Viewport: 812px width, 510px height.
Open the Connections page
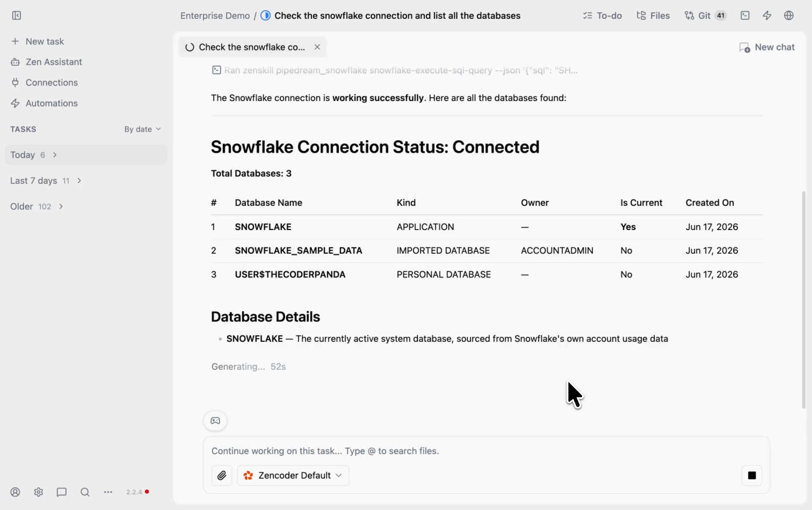[44, 83]
